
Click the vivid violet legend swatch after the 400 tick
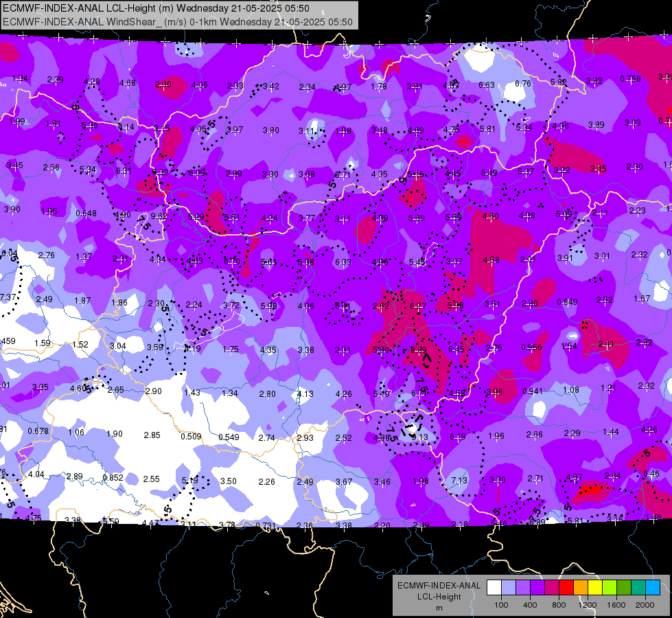click(x=537, y=588)
